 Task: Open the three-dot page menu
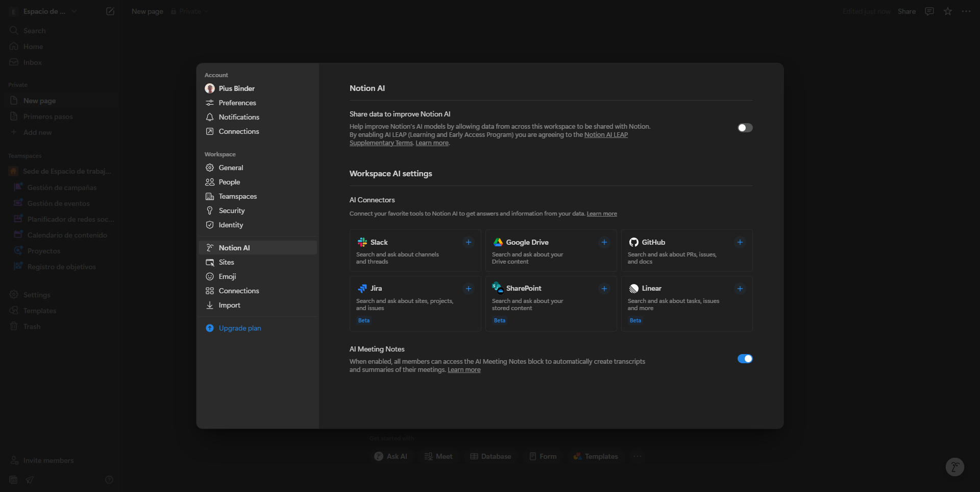(x=966, y=11)
